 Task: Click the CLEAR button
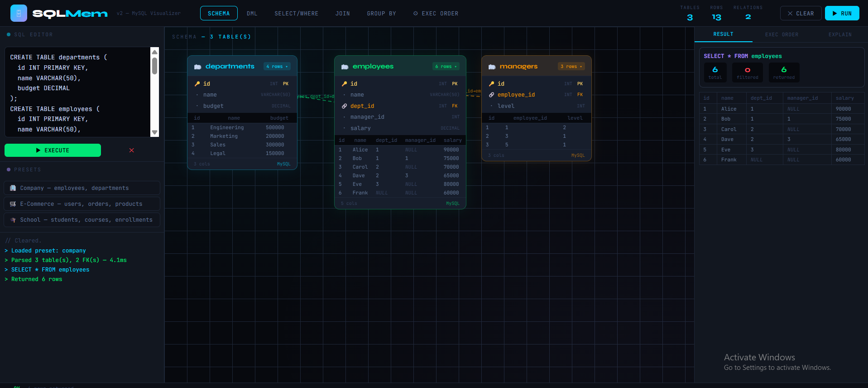pos(801,14)
